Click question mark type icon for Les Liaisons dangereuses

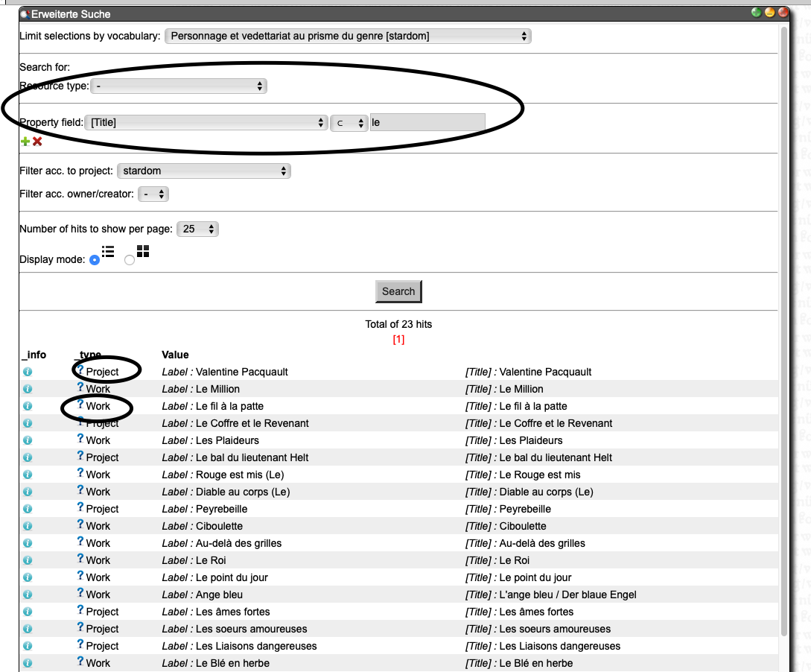[80, 644]
